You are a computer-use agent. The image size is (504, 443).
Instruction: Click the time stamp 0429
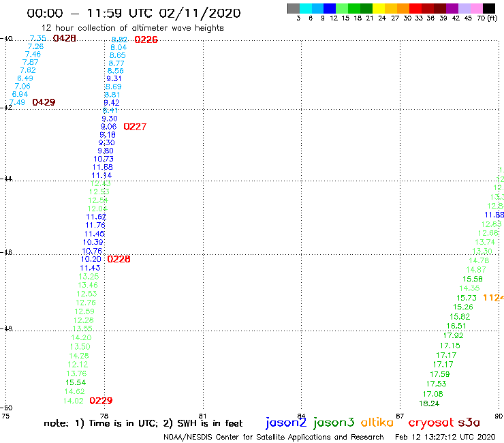[x=44, y=102]
